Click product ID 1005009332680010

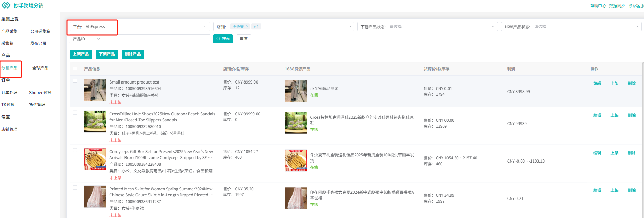(x=143, y=127)
